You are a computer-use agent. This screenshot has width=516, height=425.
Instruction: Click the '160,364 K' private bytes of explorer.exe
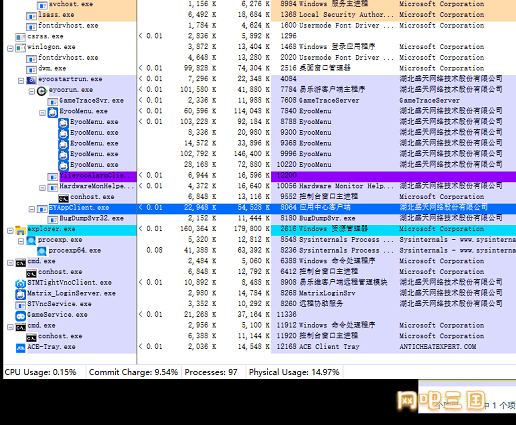click(198, 229)
